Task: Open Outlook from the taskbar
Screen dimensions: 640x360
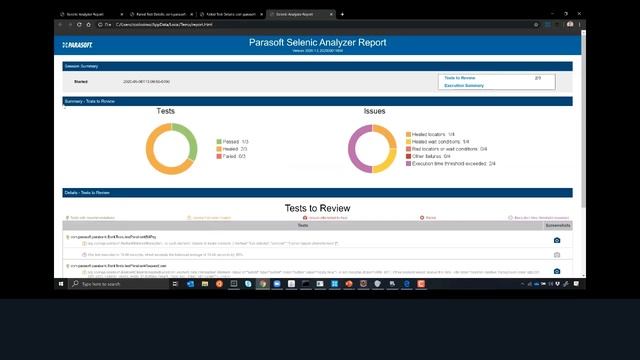Action: pos(190,284)
